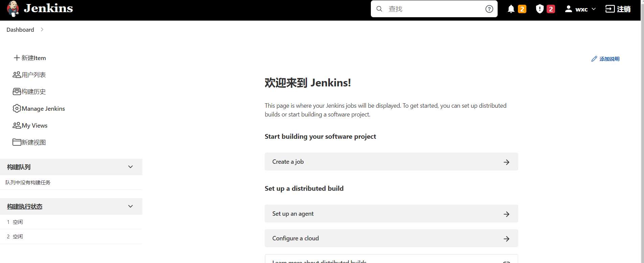Collapse the 构建执行状态 panel chevron
The image size is (644, 263).
coord(130,206)
